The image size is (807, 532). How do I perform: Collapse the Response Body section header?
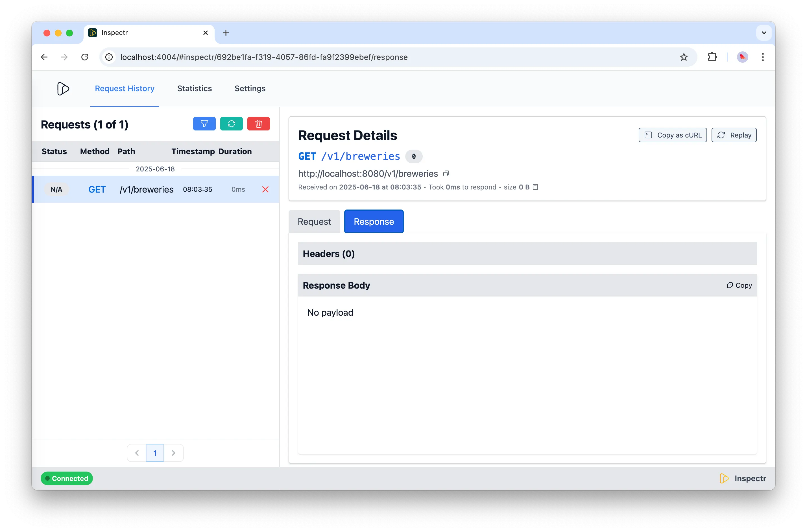coord(336,285)
